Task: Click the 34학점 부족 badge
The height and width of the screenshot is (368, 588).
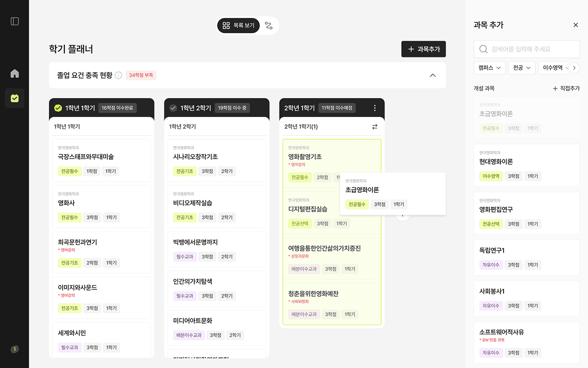Action: coord(141,75)
